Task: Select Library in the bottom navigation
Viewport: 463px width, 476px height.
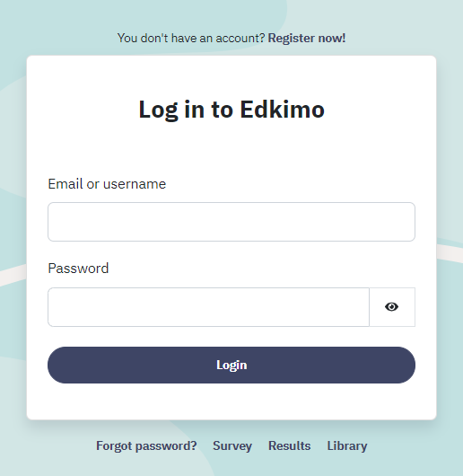Action: (347, 445)
